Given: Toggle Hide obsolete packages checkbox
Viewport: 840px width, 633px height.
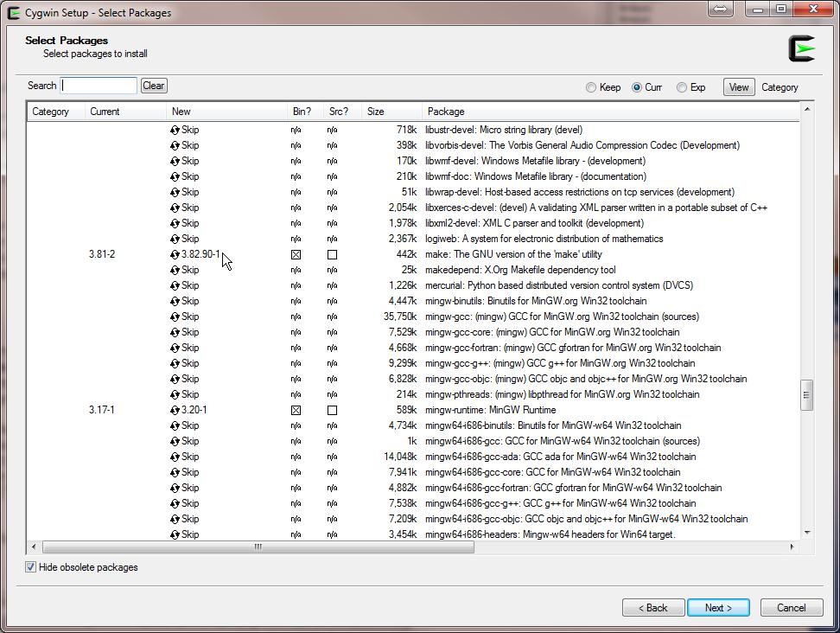Looking at the screenshot, I should 30,567.
